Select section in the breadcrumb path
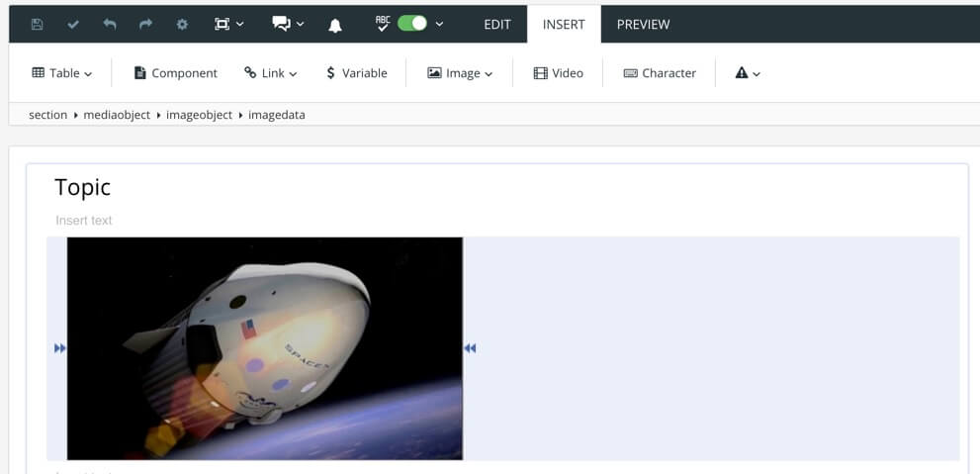Image resolution: width=980 pixels, height=474 pixels. click(48, 115)
